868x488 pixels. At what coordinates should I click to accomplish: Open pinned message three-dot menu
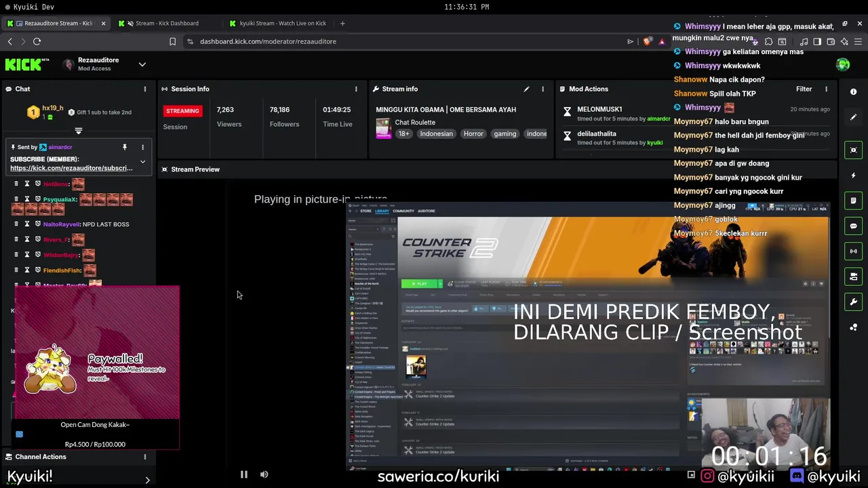(142, 147)
